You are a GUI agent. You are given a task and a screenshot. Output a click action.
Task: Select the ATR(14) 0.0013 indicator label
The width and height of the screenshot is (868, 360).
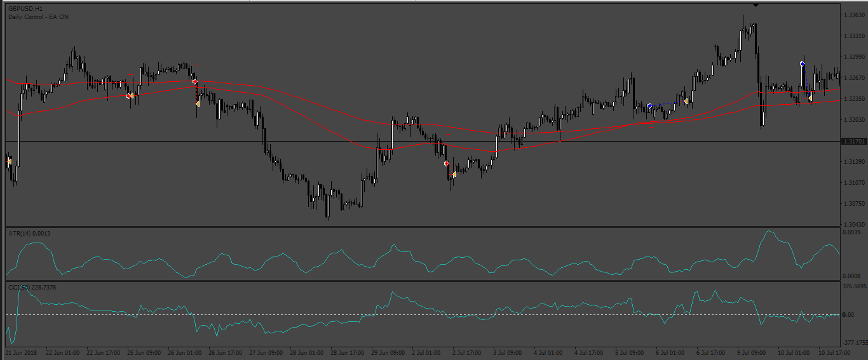(29, 234)
